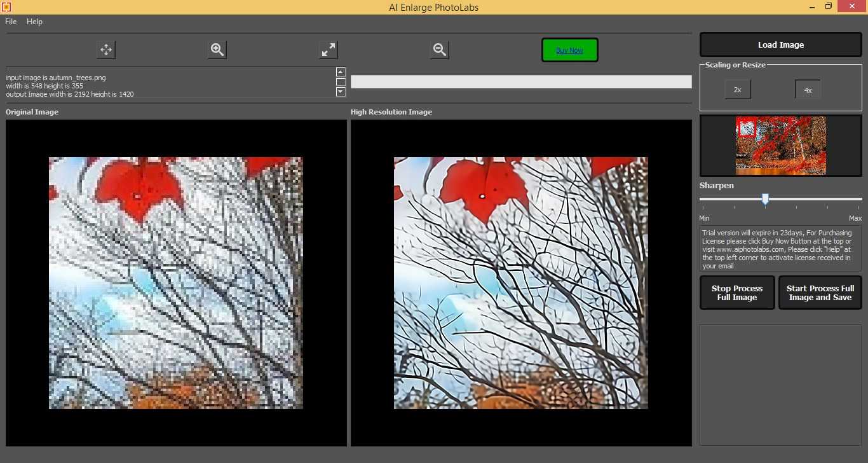Click the expand-to-fullscreen arrows icon

coord(328,50)
